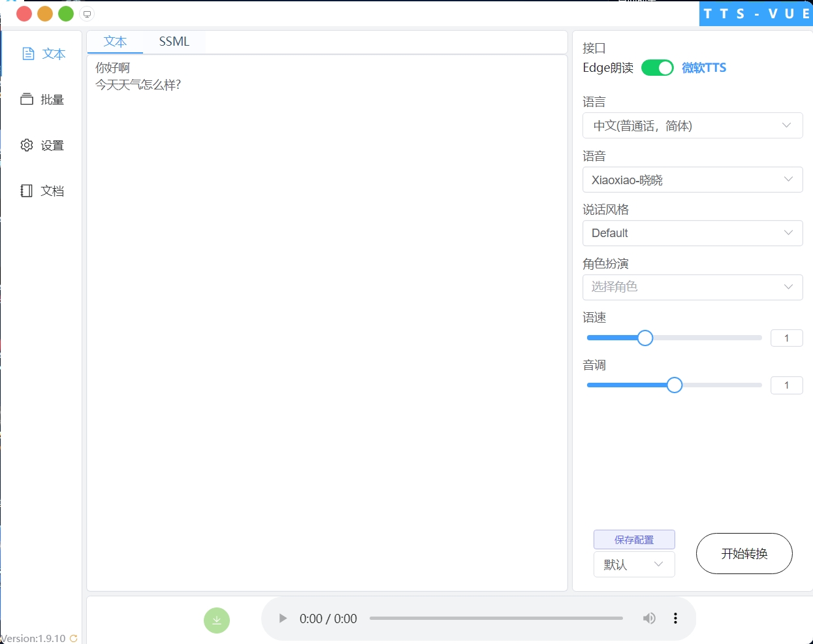Click the 保存配置 save config button

(634, 539)
